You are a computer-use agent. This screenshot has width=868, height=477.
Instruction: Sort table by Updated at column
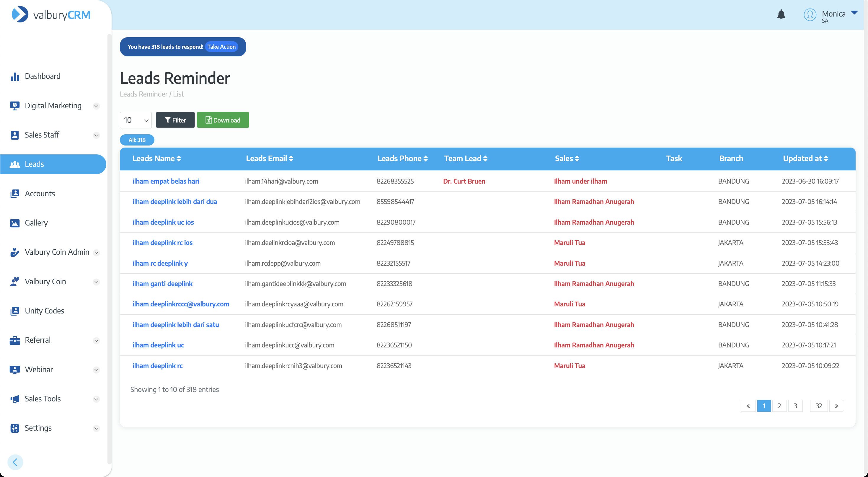tap(805, 159)
